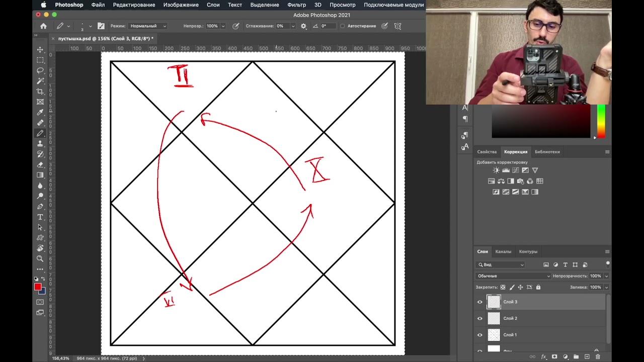Add a Vibrance adjustment

point(535,170)
